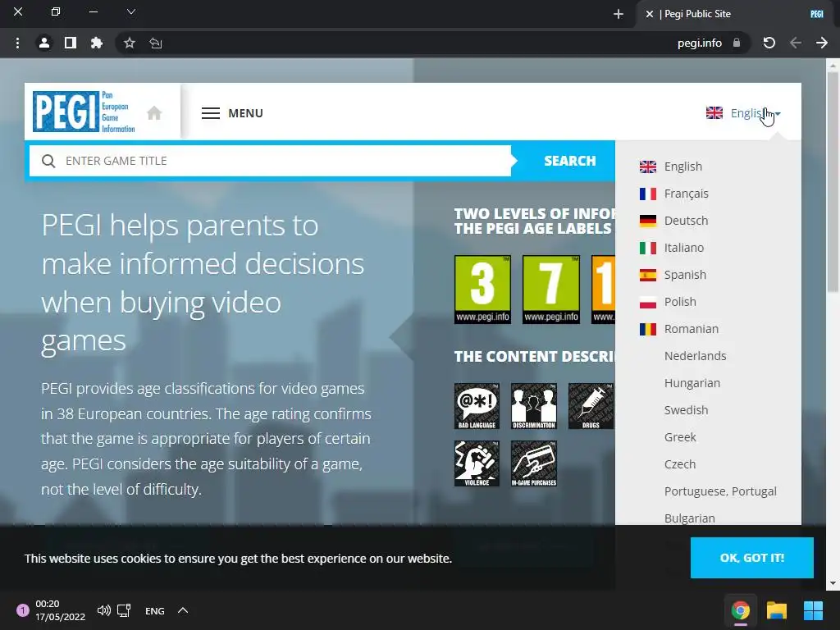Click the ENTER GAME TITLE search field
Image resolution: width=840 pixels, height=630 pixels.
270,161
